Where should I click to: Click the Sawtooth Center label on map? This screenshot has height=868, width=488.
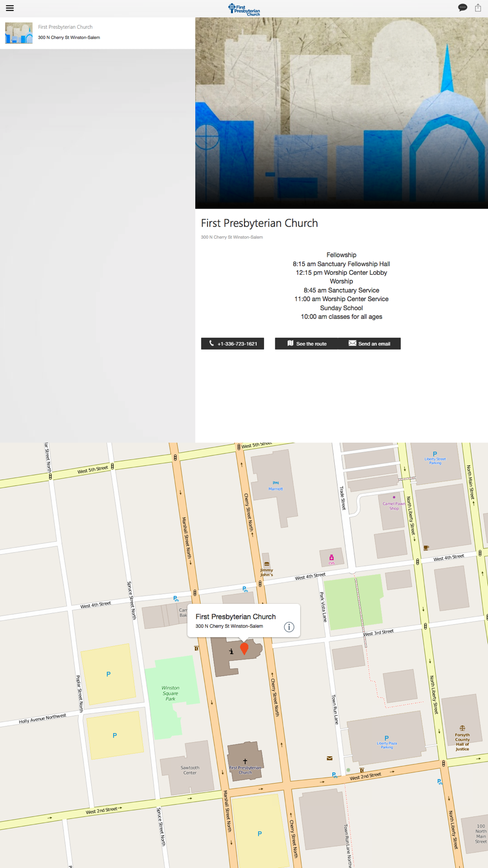(190, 770)
